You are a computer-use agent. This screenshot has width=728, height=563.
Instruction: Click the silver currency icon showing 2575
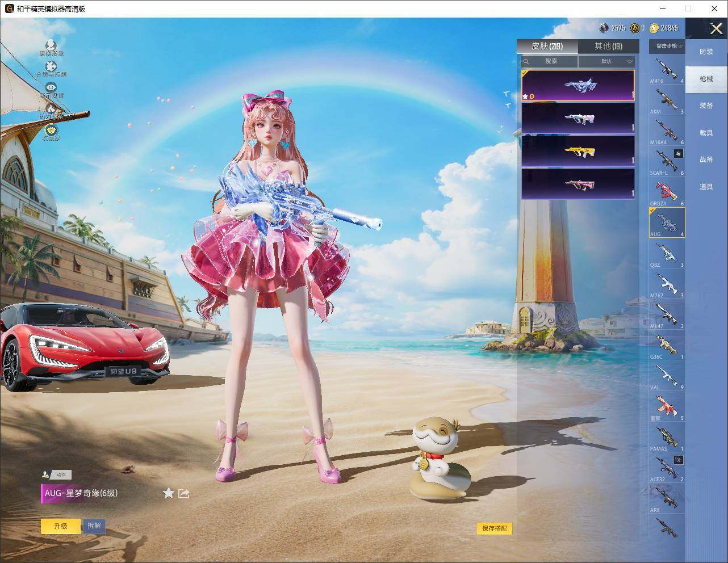pyautogui.click(x=604, y=27)
